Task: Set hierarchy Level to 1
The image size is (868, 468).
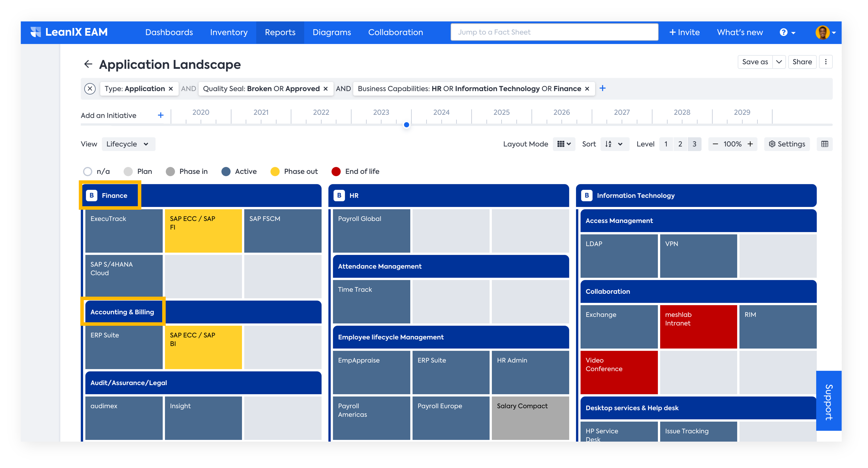Action: click(666, 144)
